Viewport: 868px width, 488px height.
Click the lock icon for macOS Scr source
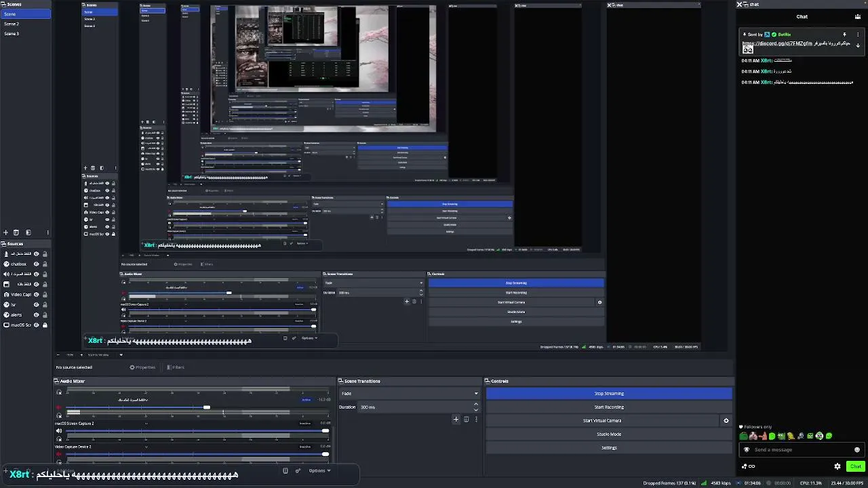click(45, 325)
